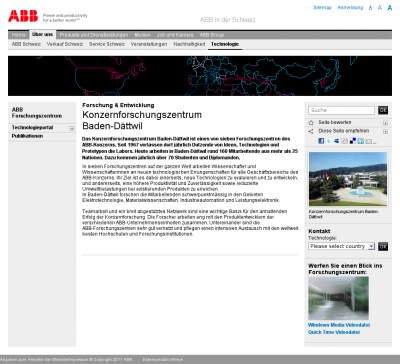Screen dimensions: 400x364
Task: Share page via email envelope icon
Action: click(369, 141)
